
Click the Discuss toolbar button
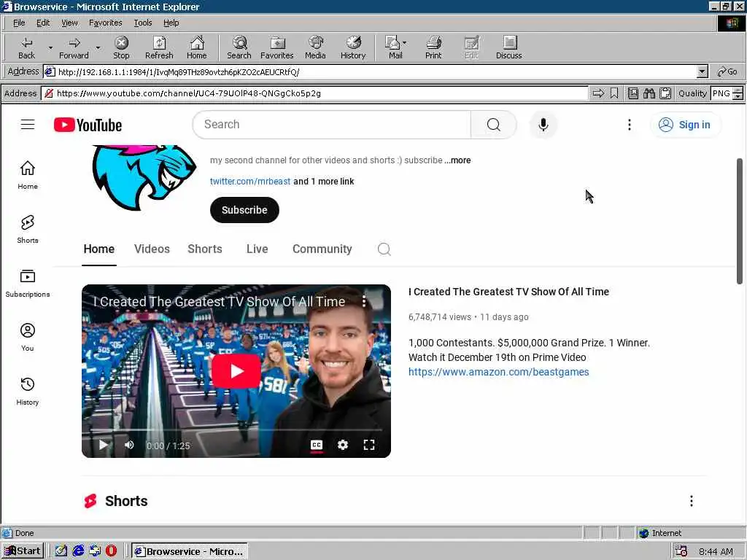[x=508, y=47]
